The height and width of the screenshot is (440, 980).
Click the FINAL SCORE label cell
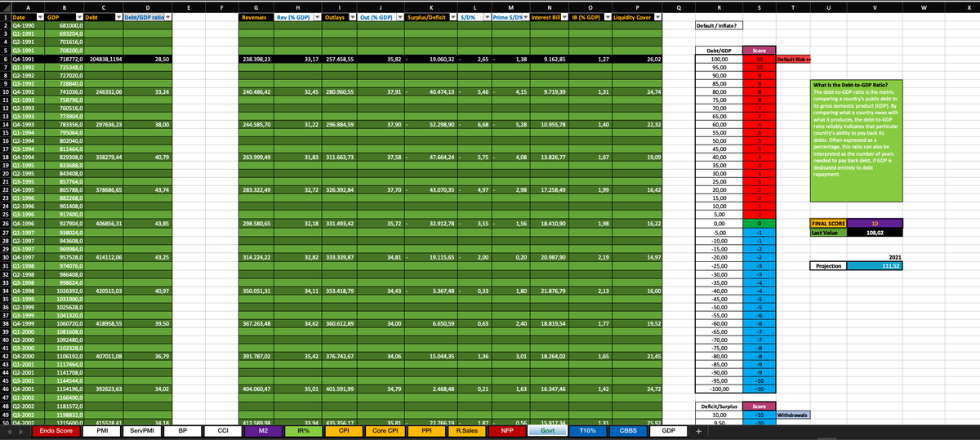click(826, 223)
